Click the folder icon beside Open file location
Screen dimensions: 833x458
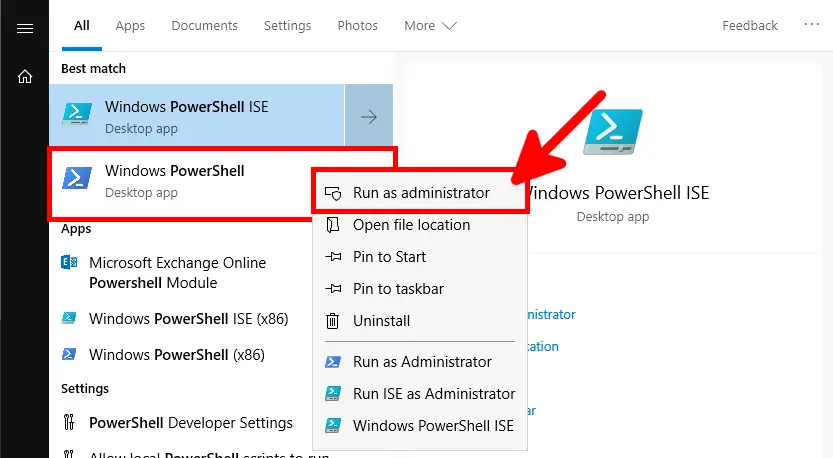pos(333,225)
